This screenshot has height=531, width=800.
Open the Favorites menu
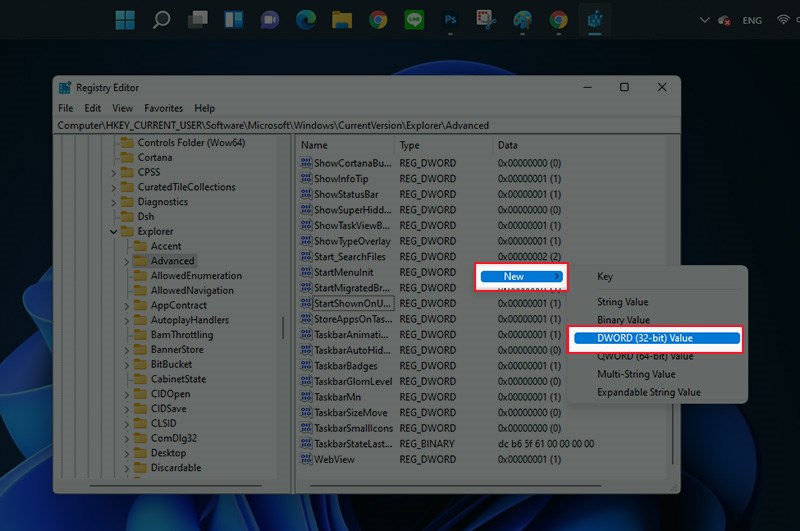(x=163, y=108)
